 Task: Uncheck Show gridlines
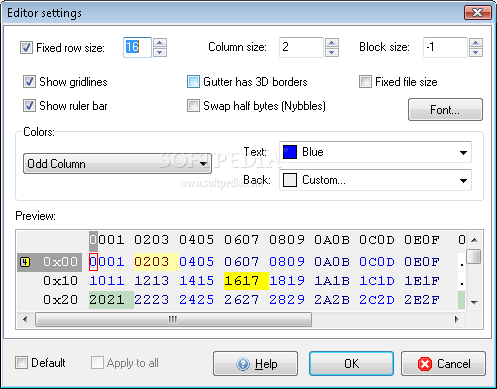click(x=29, y=82)
